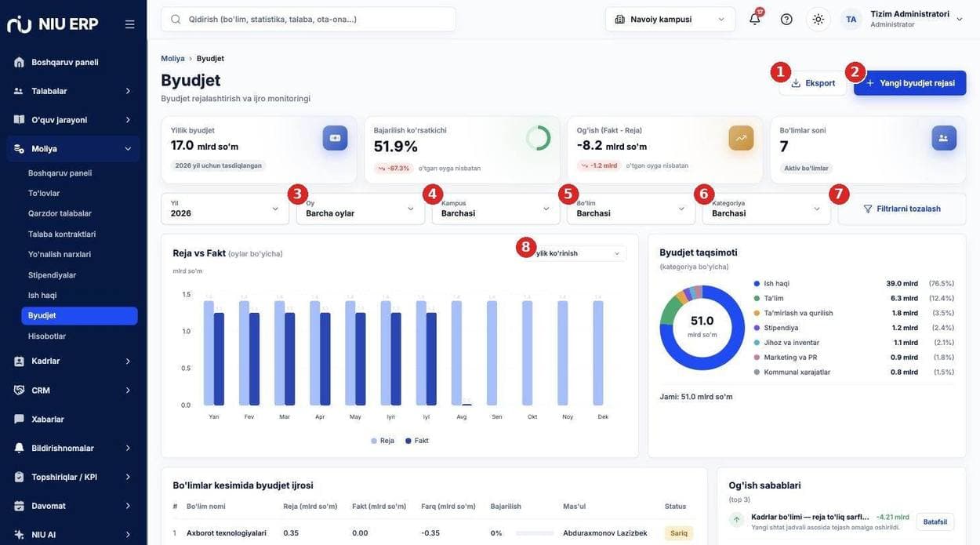Click the Kadrlar sidebar icon
This screenshot has height=545, width=980.
[x=20, y=361]
